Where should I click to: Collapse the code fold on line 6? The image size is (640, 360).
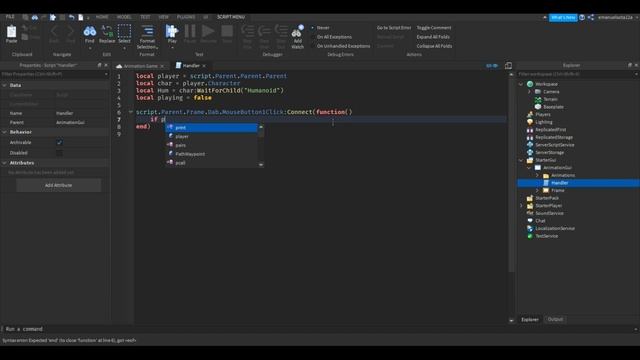point(131,112)
